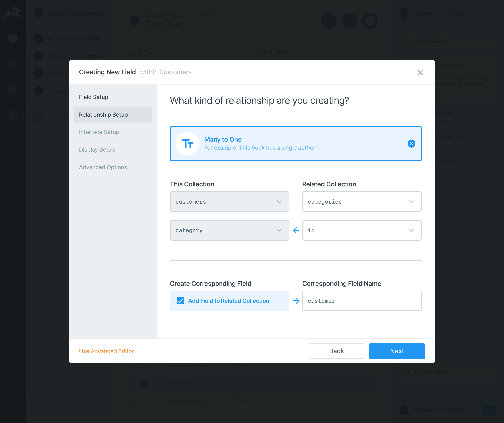The image size is (504, 423).
Task: Switch to the Interface Setup step
Action: (99, 132)
